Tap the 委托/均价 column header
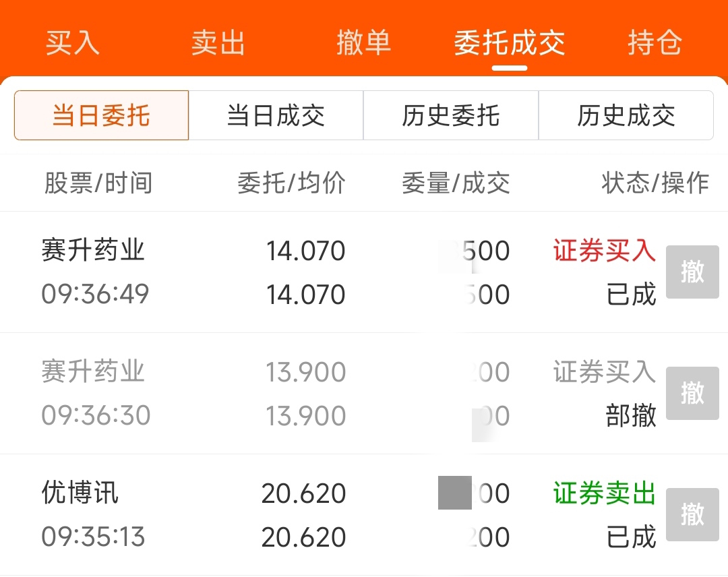 (x=291, y=183)
